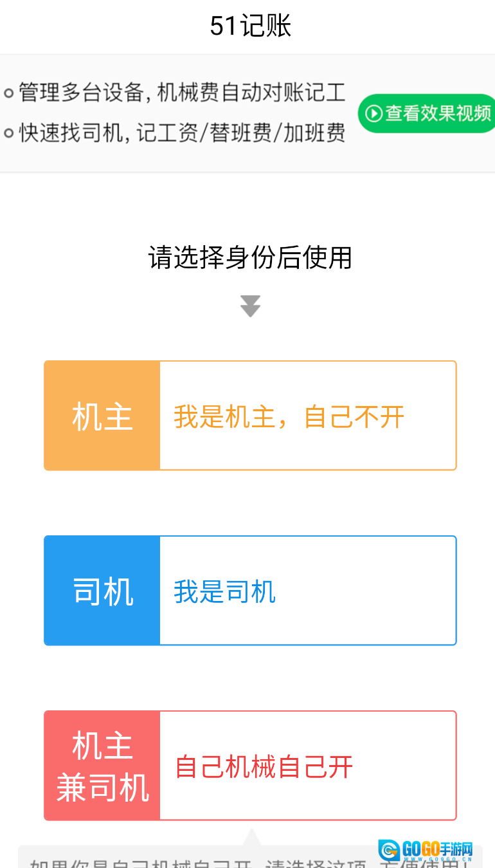495x868 pixels.
Task: Click 我是司机 text to continue
Action: [x=224, y=592]
